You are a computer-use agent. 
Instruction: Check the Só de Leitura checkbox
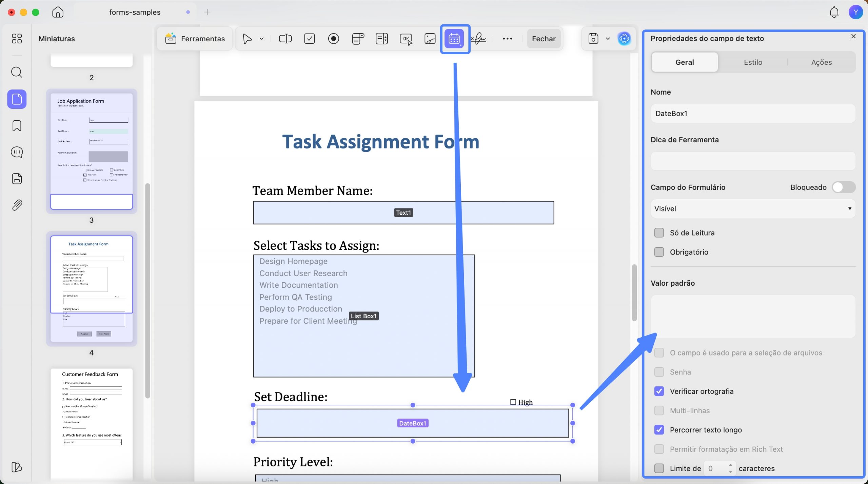[x=659, y=233]
